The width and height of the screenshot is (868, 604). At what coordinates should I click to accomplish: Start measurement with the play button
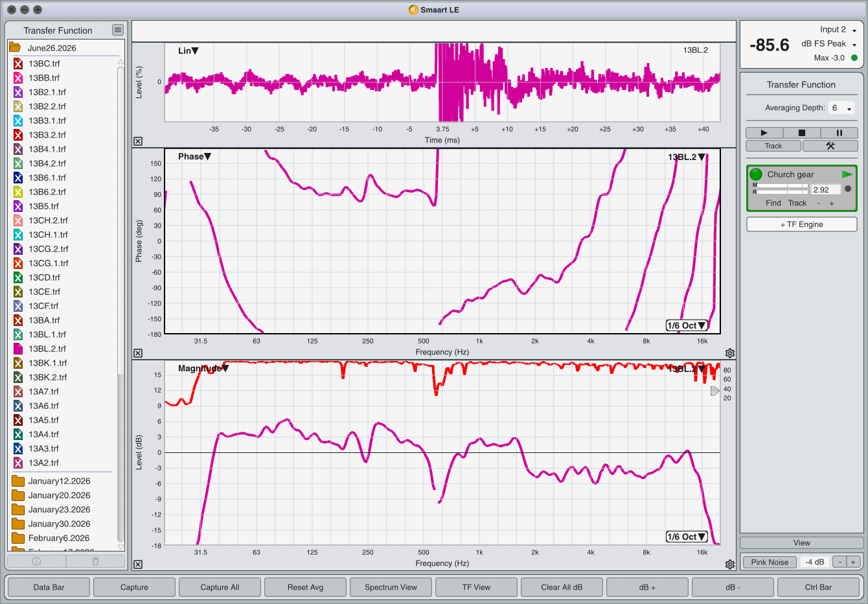764,133
